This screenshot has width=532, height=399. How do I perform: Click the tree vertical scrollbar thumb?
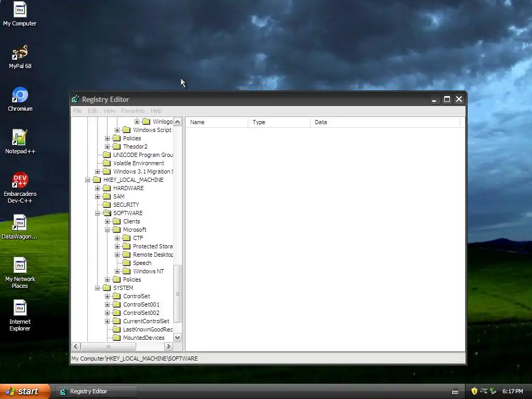click(x=178, y=294)
